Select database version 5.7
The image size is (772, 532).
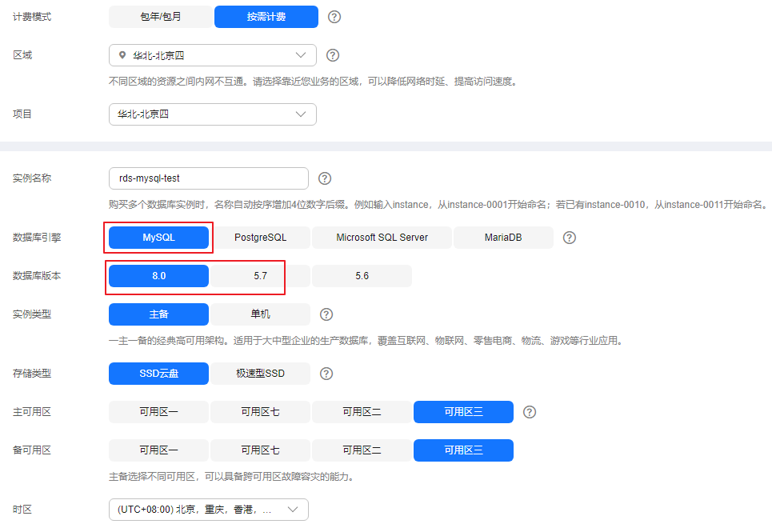coord(261,275)
